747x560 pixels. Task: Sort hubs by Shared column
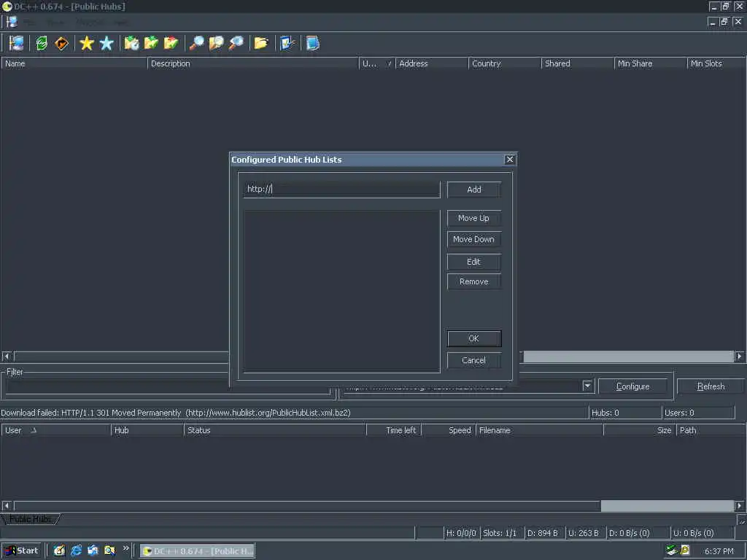tap(578, 63)
